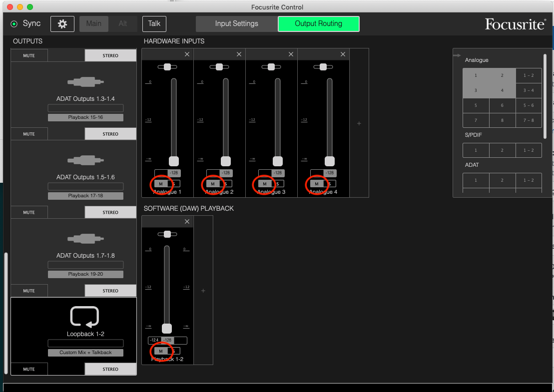Select S/PDIF input 2
The height and width of the screenshot is (392, 554).
(502, 150)
